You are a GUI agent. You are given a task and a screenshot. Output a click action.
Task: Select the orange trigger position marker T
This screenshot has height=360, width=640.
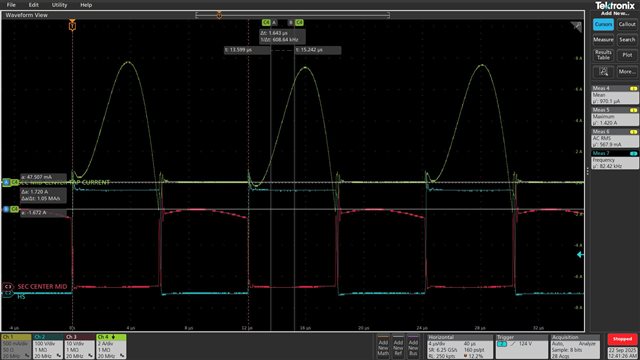(72, 26)
